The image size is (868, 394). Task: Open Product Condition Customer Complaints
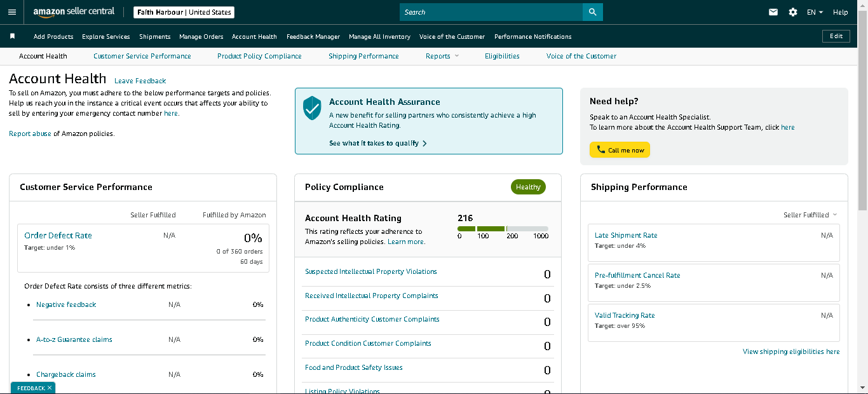pyautogui.click(x=368, y=343)
